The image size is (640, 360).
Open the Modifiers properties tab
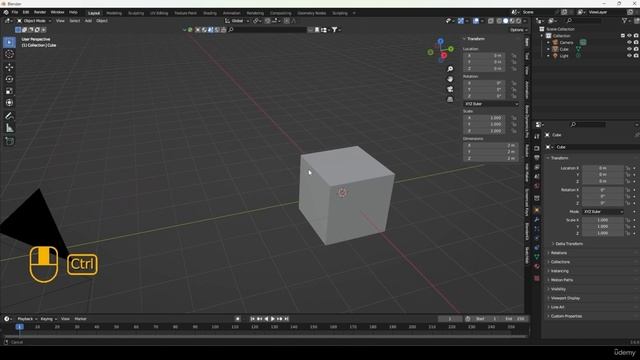pyautogui.click(x=537, y=220)
